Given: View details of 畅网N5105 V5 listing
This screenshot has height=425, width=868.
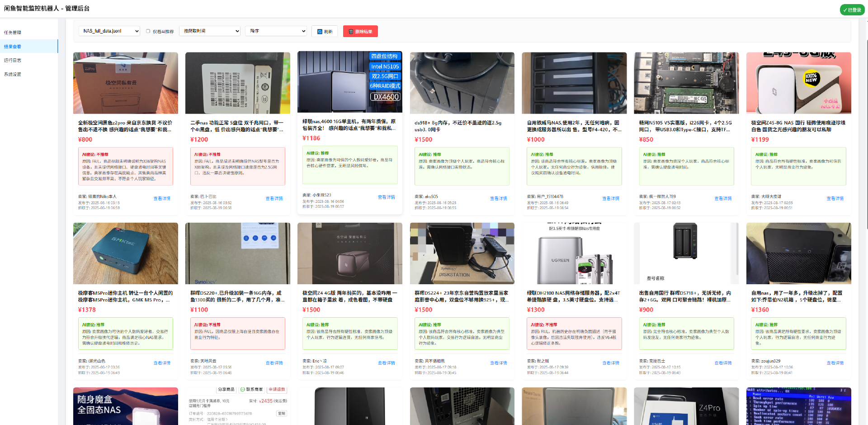Looking at the screenshot, I should point(723,199).
